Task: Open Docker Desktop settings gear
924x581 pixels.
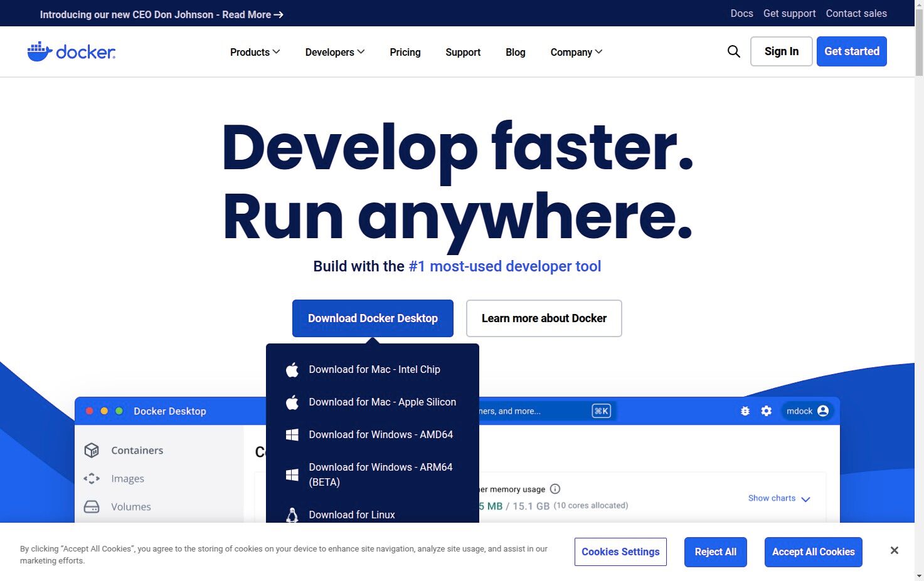Action: pyautogui.click(x=766, y=411)
